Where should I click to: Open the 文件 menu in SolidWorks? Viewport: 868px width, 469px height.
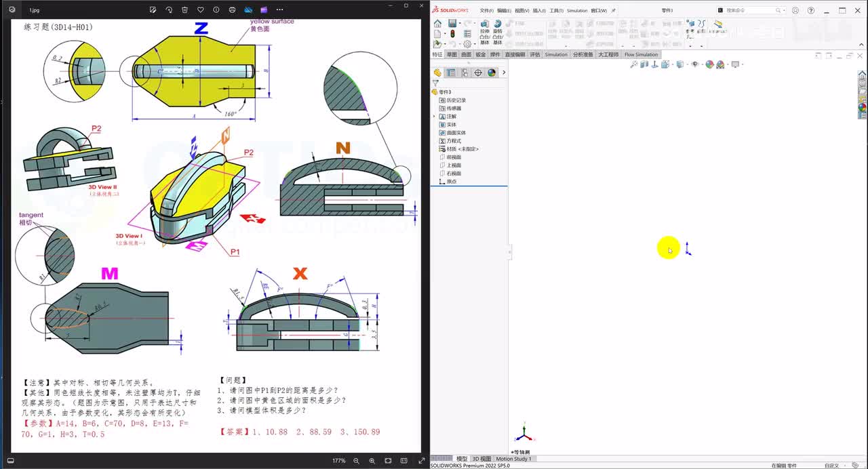[486, 11]
